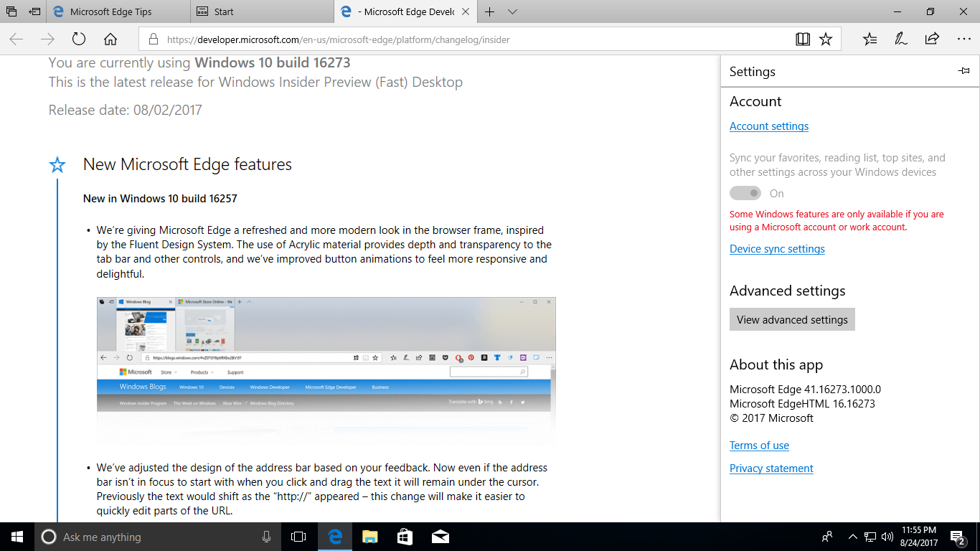Open the Account settings link
This screenshot has height=551, width=980.
(x=769, y=126)
